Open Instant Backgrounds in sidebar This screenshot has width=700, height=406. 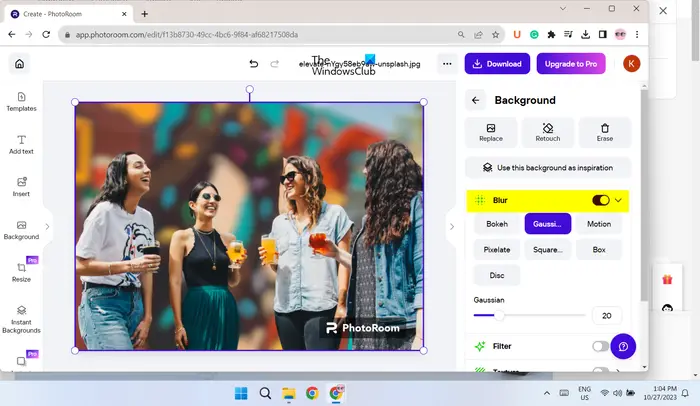[21, 319]
